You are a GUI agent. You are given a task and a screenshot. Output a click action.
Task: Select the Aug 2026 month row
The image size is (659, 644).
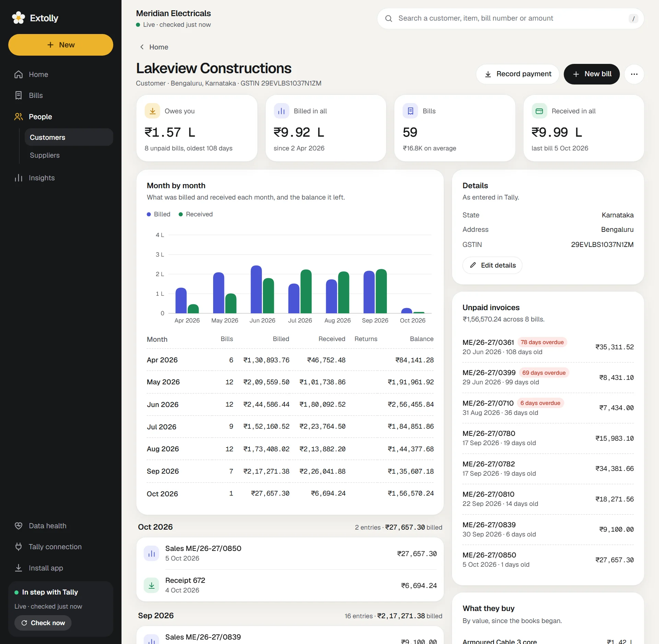[290, 449]
